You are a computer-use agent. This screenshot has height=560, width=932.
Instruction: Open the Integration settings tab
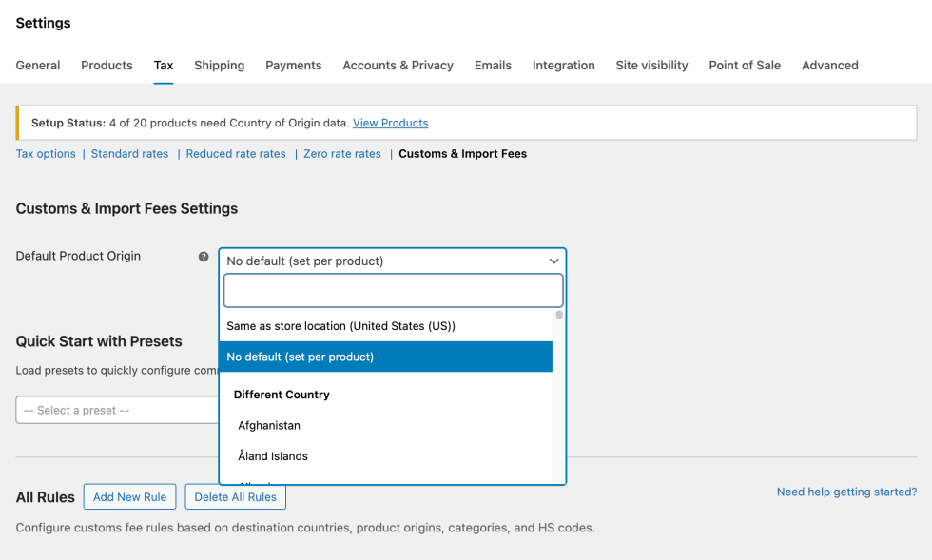[x=563, y=66]
